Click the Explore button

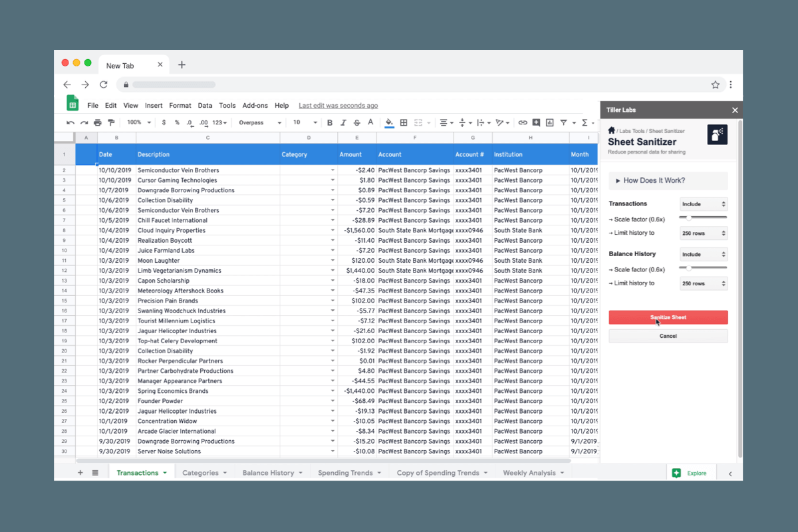click(x=691, y=473)
